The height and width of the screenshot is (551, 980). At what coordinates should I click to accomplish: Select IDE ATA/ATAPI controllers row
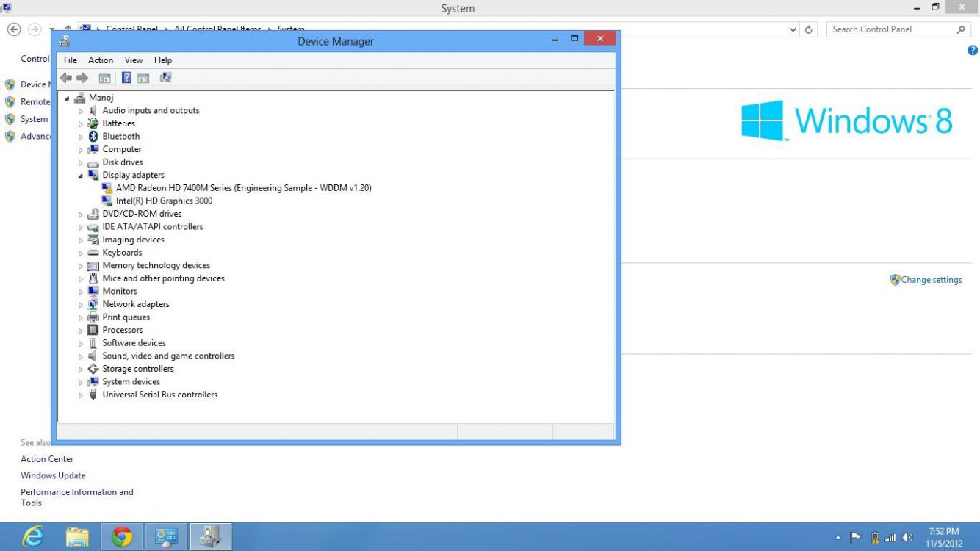[153, 227]
